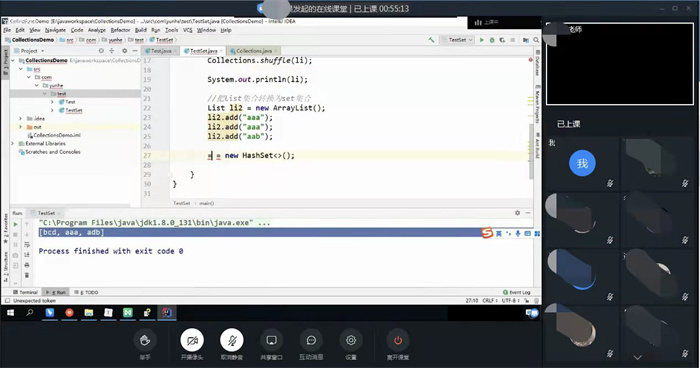This screenshot has width=700, height=368.
Task: Collapse the CollectionsDemo project root node
Action: tap(13, 60)
